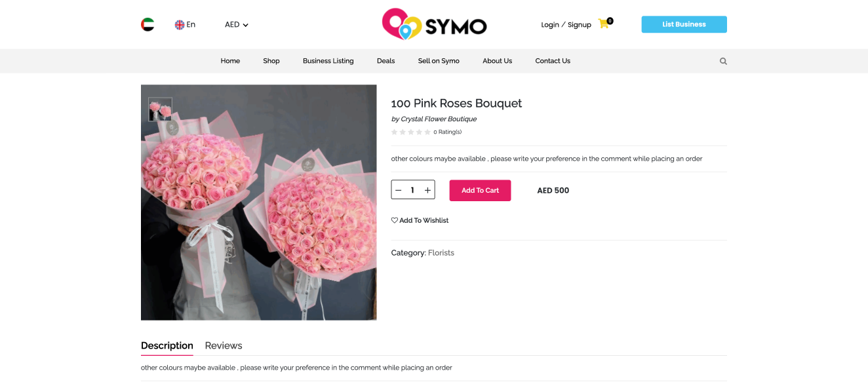Click the search magnifier icon
Viewport: 868px width, 386px height.
[x=723, y=61]
